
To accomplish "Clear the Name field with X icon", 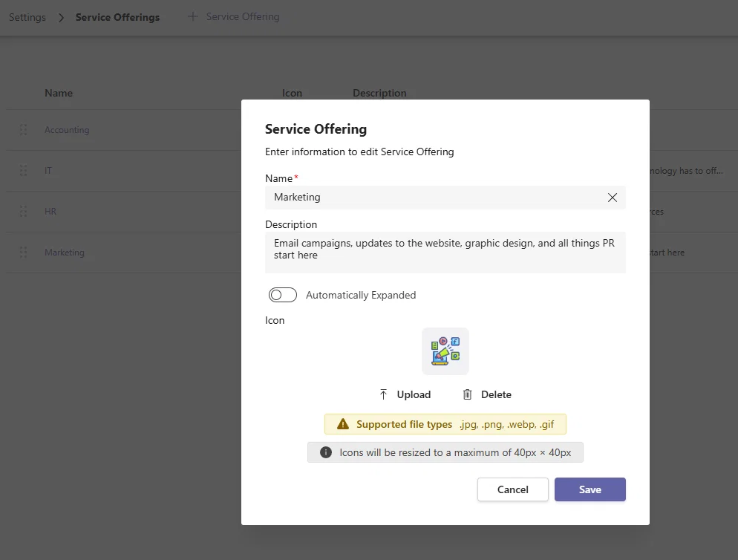I will pos(612,198).
